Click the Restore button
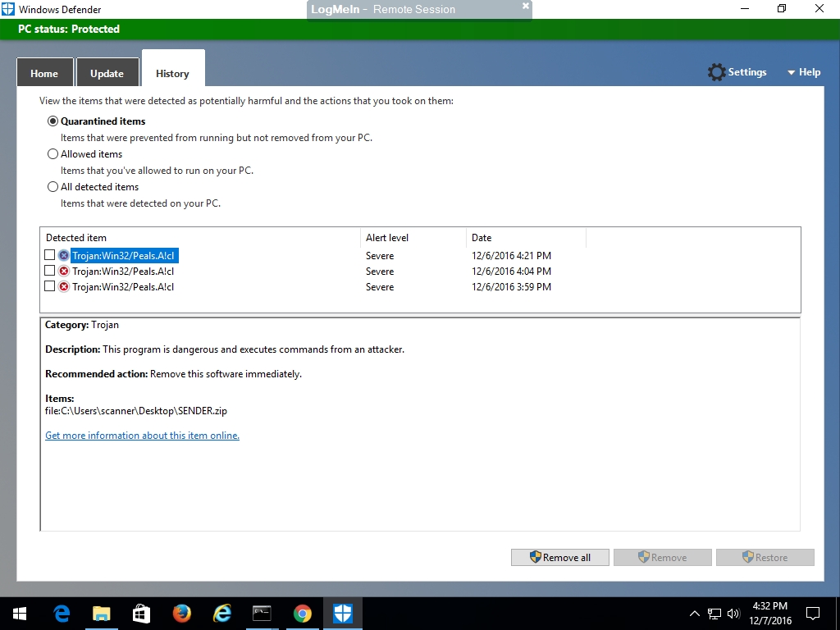 765,557
